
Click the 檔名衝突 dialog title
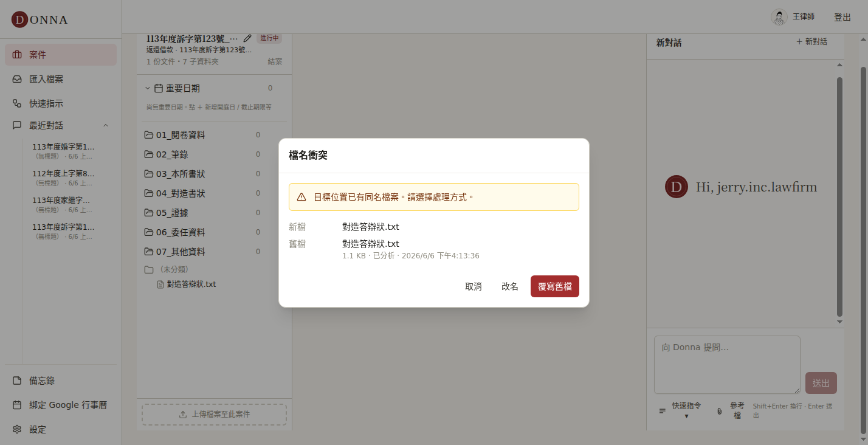308,156
